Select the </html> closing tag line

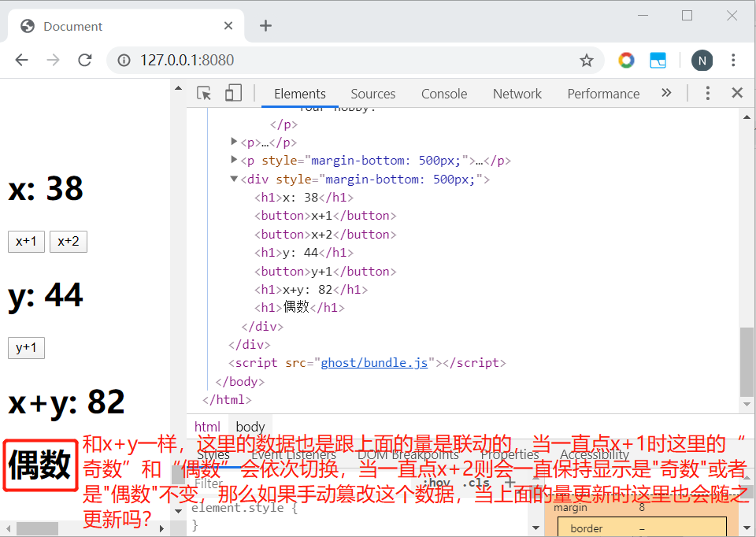227,400
